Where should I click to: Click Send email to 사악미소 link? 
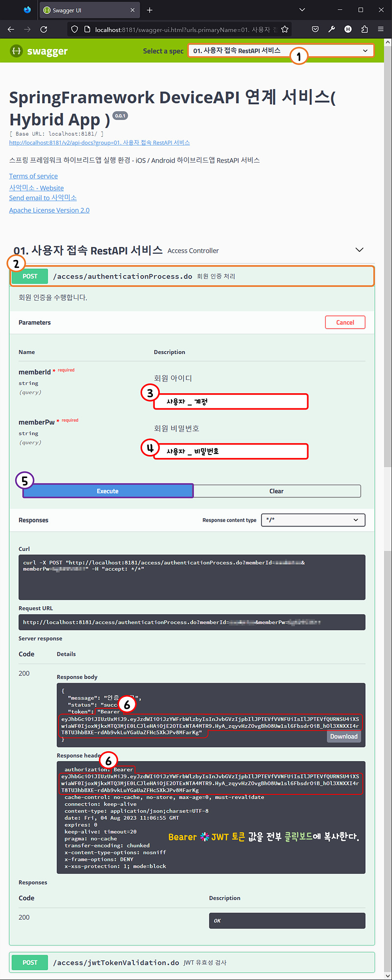point(43,198)
